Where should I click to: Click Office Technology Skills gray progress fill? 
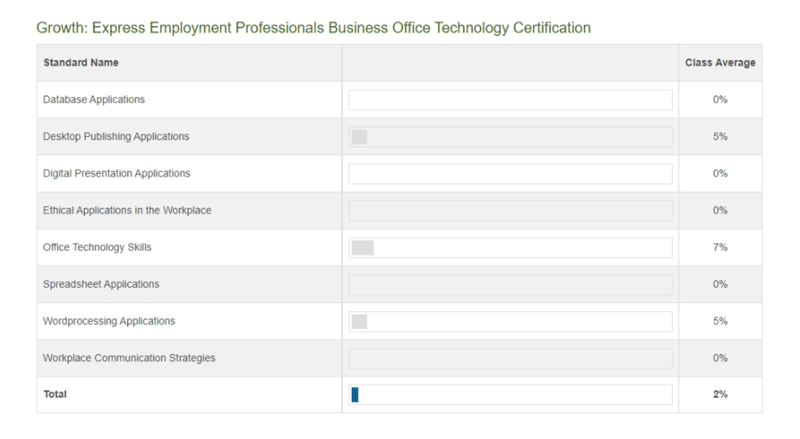click(363, 248)
